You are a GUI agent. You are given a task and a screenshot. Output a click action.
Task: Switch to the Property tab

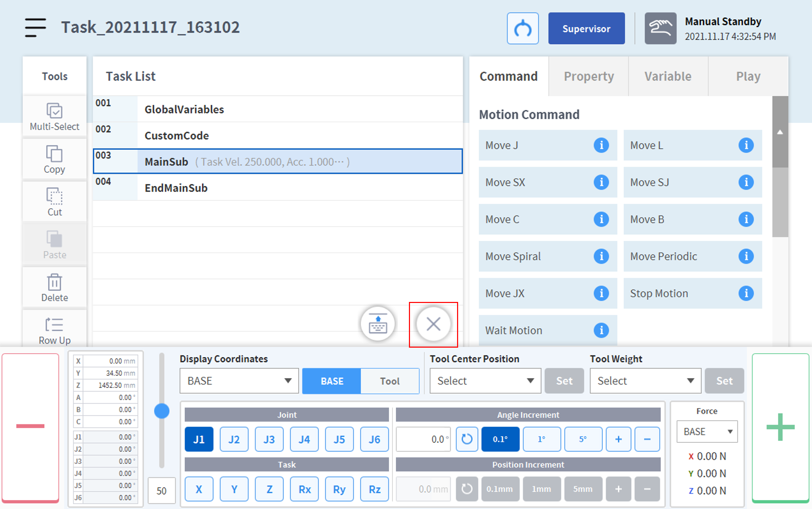pos(588,77)
